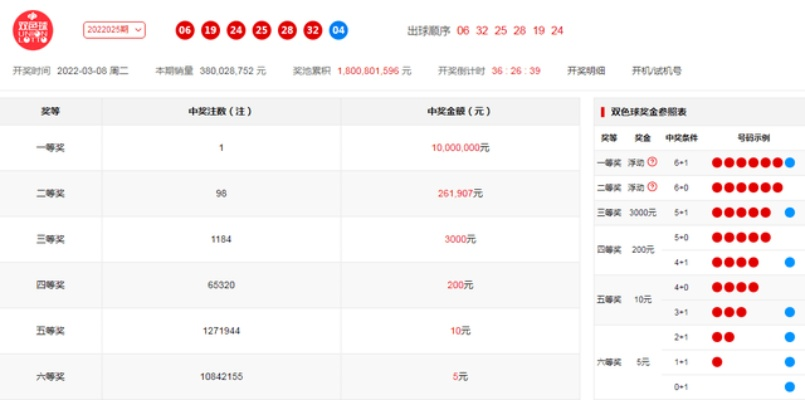Click the 六等奖 row in results table
Image resolution: width=805 pixels, height=400 pixels.
51,377
